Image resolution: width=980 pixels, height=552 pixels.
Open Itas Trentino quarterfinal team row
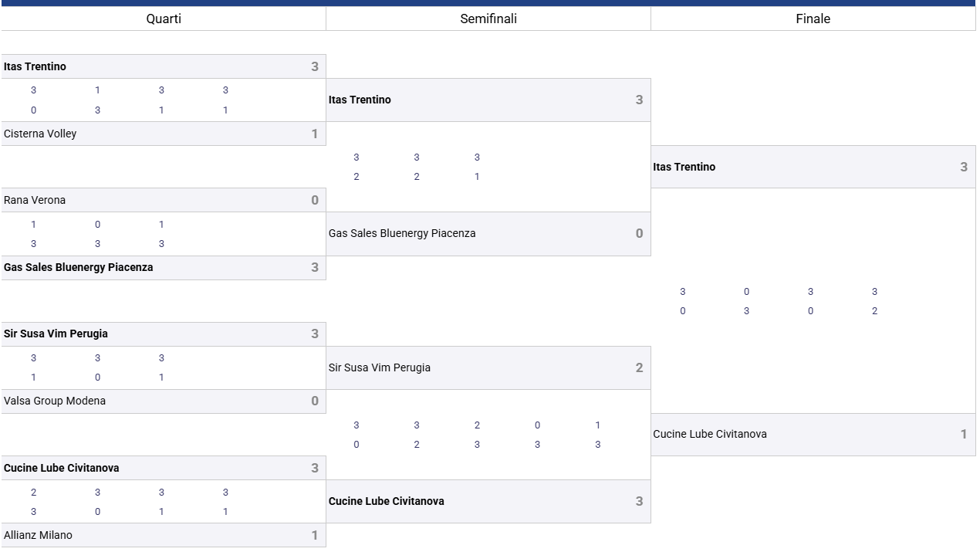[163, 66]
